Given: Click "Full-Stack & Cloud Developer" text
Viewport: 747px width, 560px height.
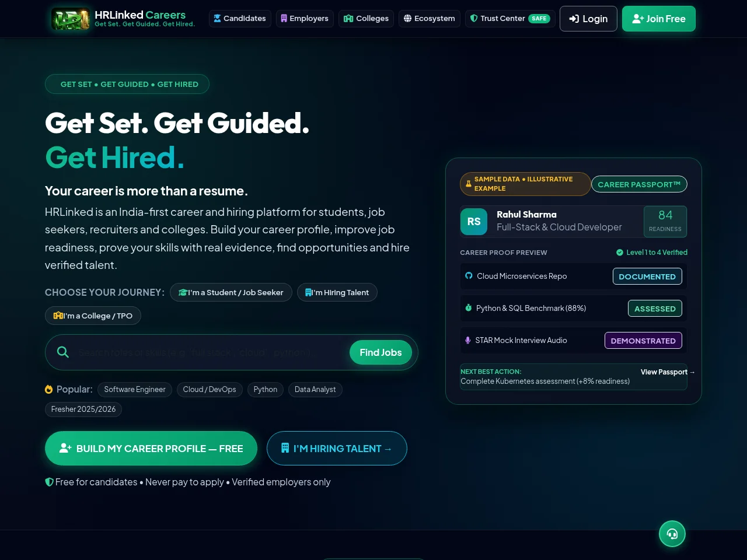Looking at the screenshot, I should (559, 228).
